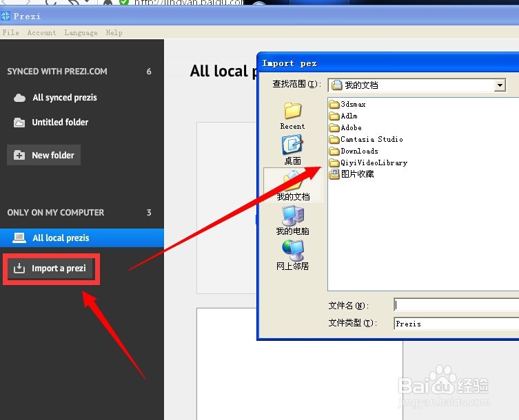519x420 pixels.
Task: Click ONLY ON MY COMPUTER section header
Action: coord(56,212)
